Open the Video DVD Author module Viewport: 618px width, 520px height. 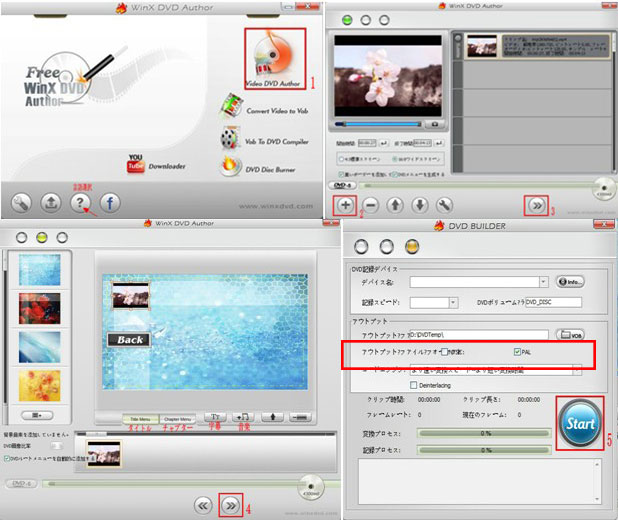[275, 59]
